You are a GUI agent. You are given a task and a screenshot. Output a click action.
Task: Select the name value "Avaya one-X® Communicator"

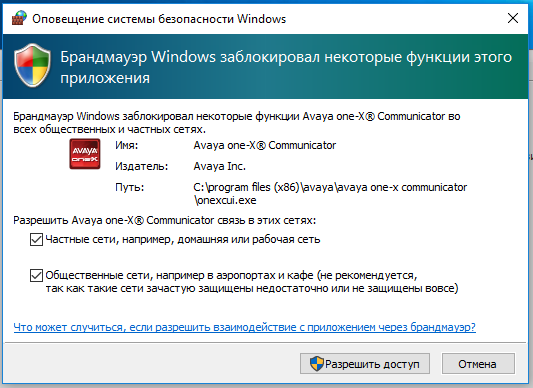point(264,145)
